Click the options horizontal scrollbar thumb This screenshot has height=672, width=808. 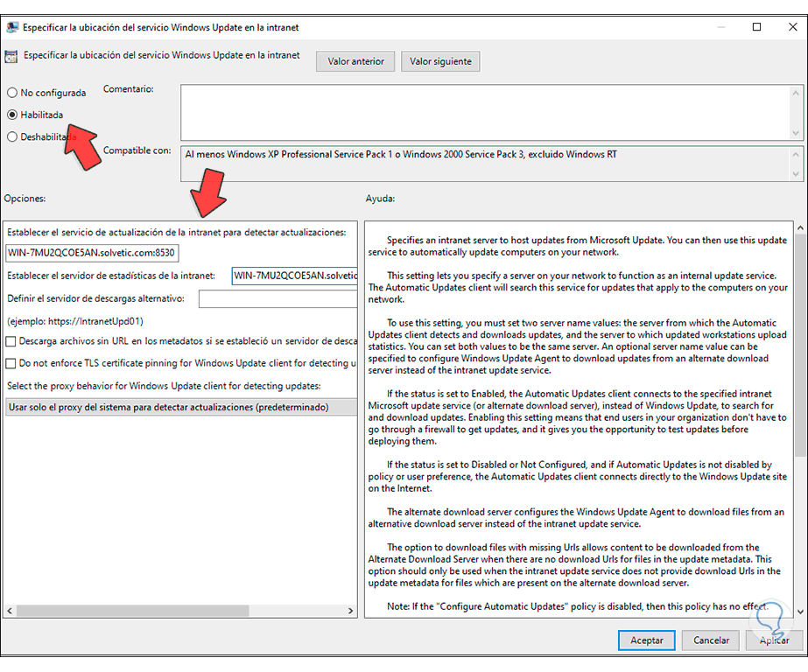pyautogui.click(x=132, y=611)
